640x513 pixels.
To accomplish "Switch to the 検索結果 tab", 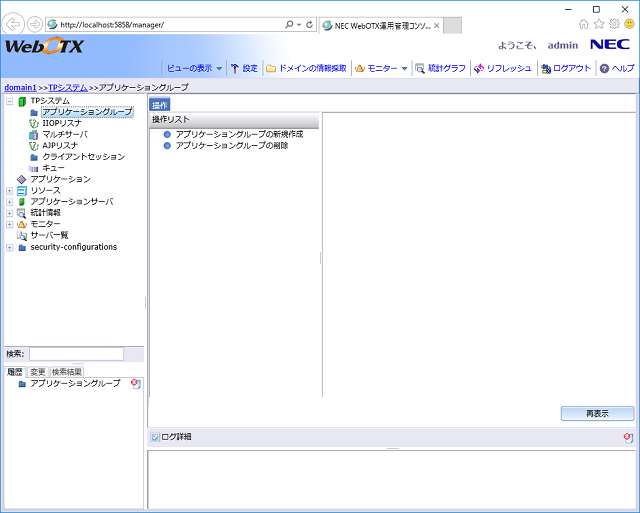I will coord(67,372).
